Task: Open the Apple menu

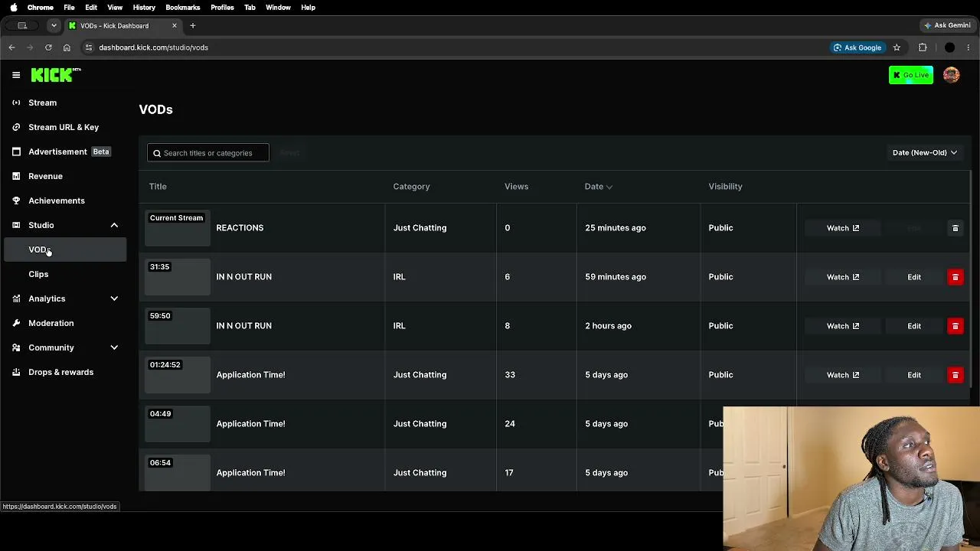Action: click(x=13, y=8)
